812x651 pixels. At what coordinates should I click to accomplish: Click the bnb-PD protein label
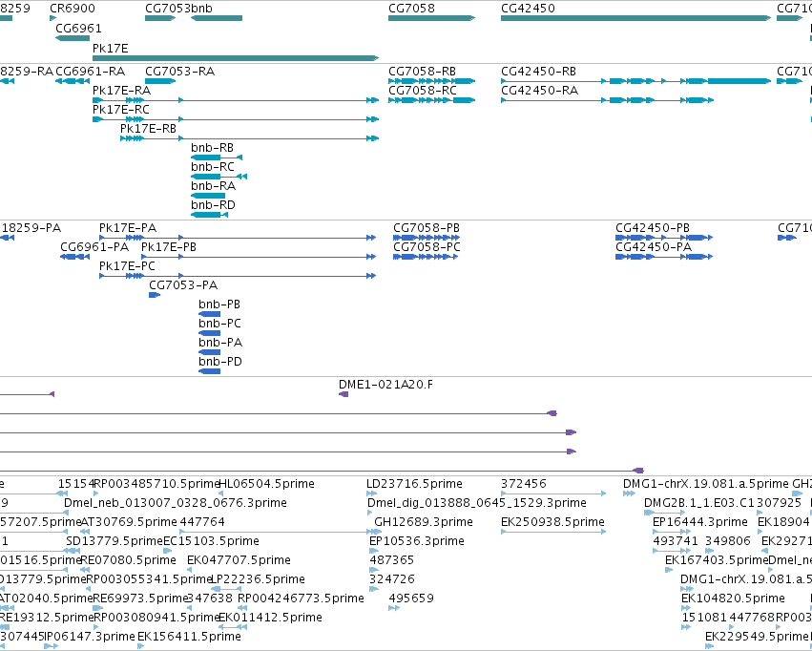[x=220, y=362]
